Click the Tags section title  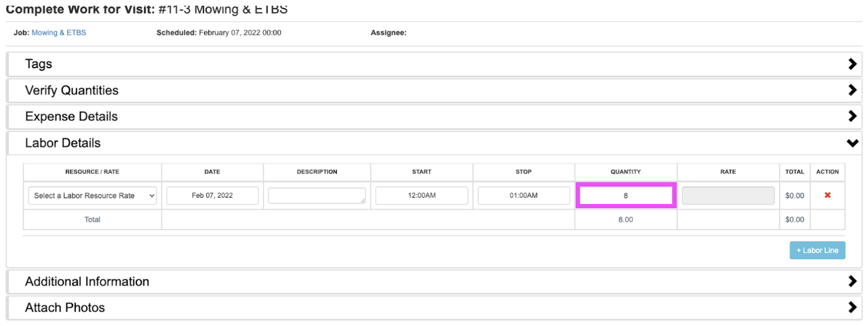click(x=39, y=64)
